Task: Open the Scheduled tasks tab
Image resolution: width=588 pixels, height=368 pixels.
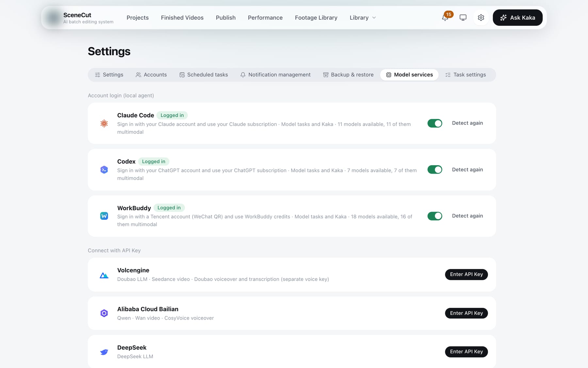Action: (x=204, y=75)
